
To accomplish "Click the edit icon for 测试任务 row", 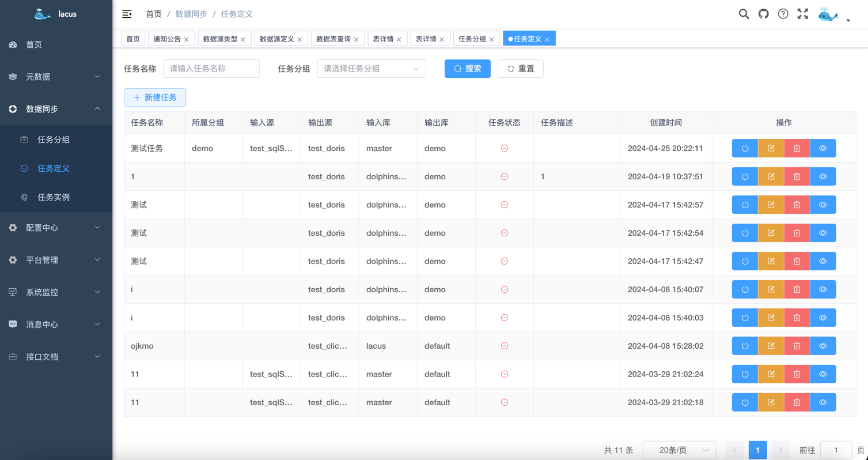I will [771, 148].
